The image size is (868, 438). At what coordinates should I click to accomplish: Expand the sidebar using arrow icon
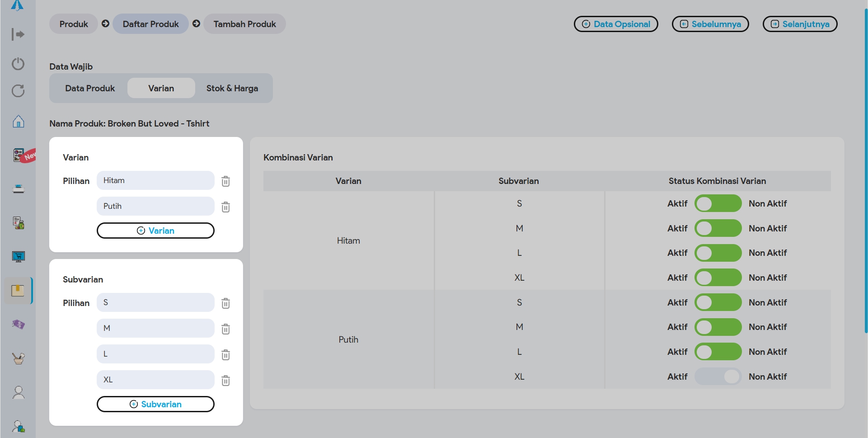click(18, 34)
